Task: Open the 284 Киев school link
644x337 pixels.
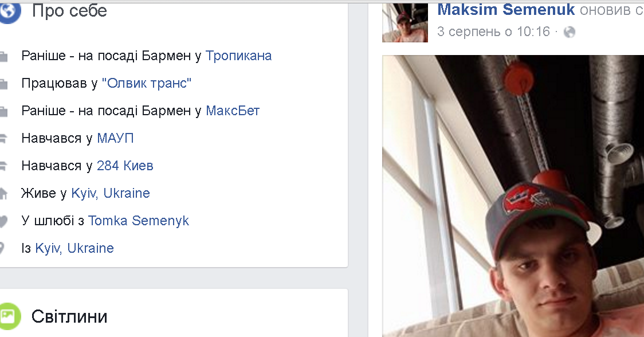Action: point(125,166)
